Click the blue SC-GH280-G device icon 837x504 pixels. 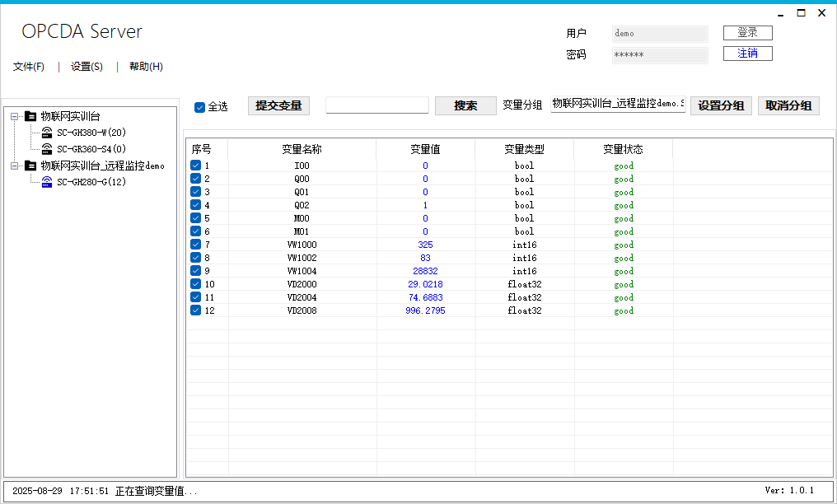click(x=48, y=182)
